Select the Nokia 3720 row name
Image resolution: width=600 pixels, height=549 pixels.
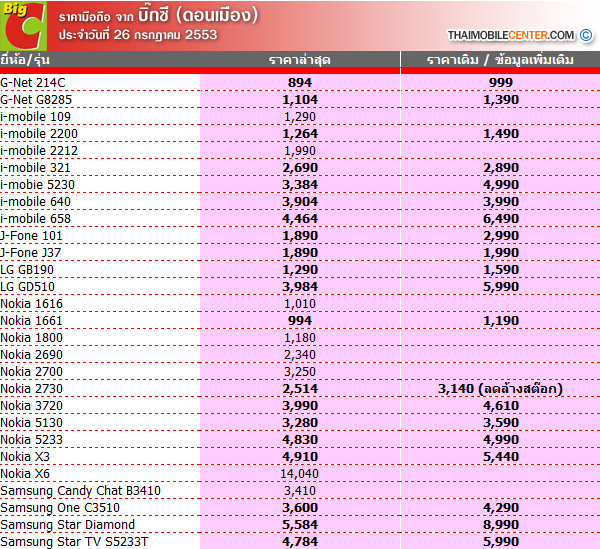[31, 406]
